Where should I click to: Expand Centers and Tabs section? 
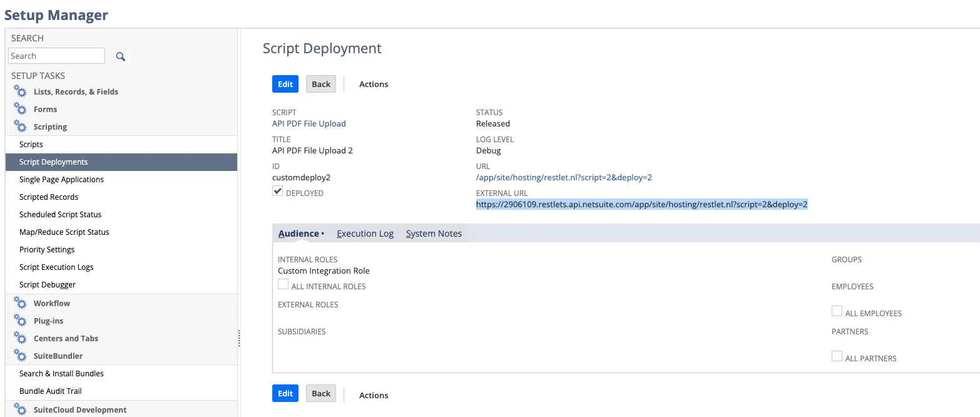[66, 338]
